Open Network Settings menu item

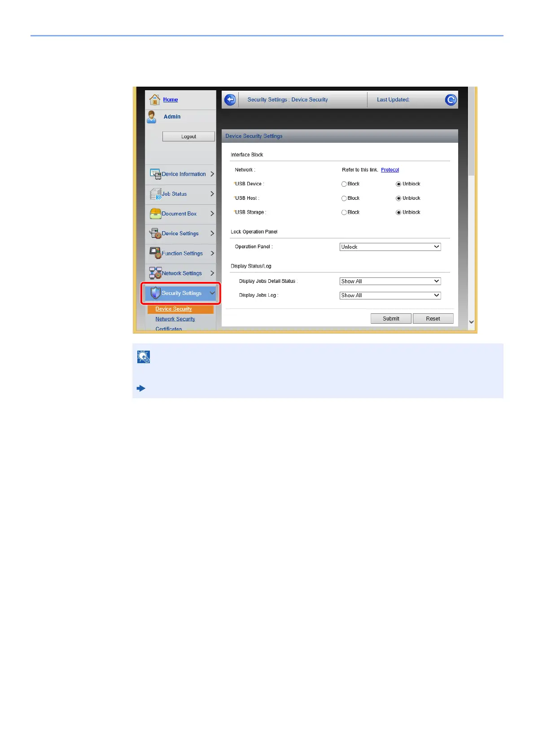(181, 273)
